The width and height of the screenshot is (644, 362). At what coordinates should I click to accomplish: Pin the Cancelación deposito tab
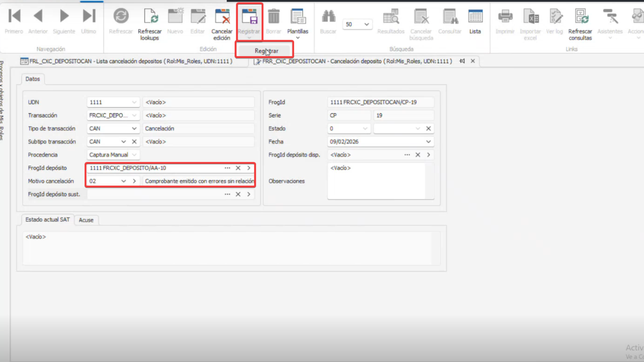pos(462,61)
